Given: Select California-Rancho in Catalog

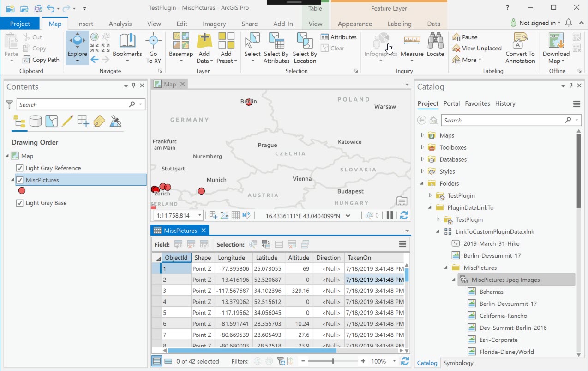Looking at the screenshot, I should point(503,316).
